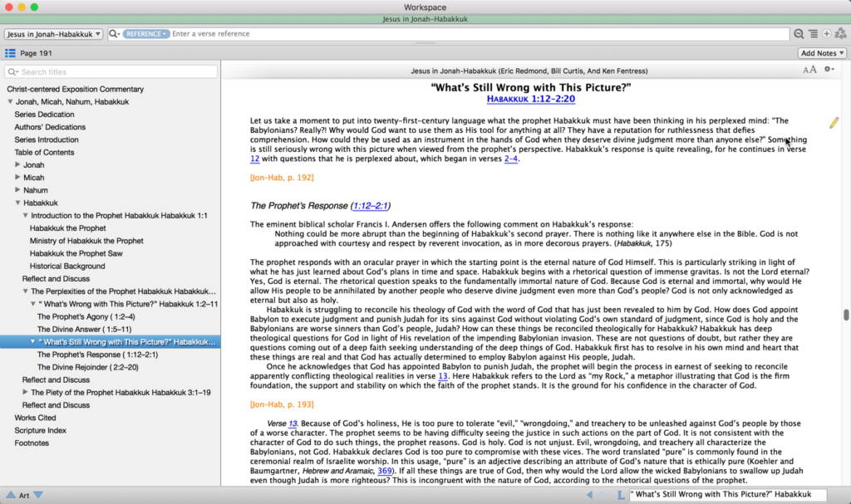Click the table of contents list icon
The width and height of the screenshot is (851, 504).
pyautogui.click(x=10, y=53)
